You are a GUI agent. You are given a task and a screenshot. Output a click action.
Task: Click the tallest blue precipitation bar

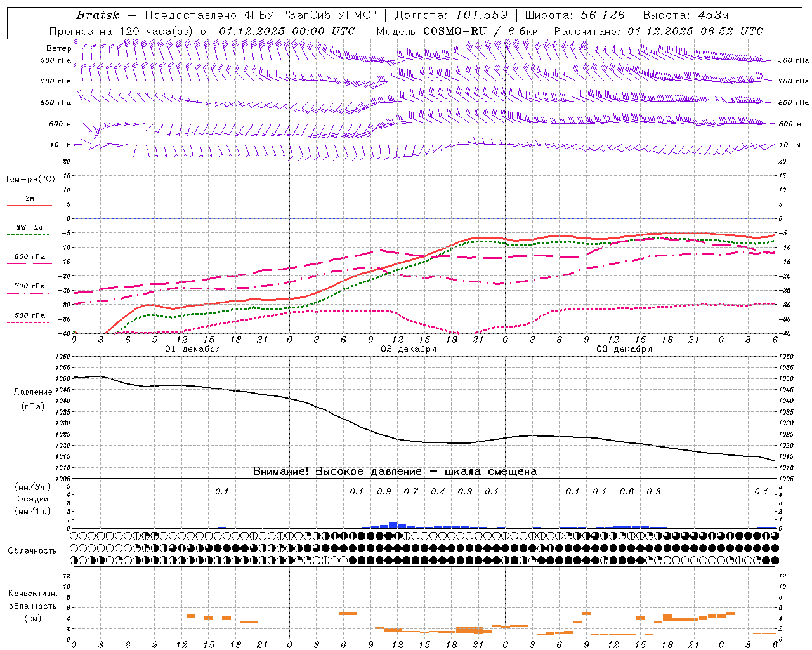(393, 525)
